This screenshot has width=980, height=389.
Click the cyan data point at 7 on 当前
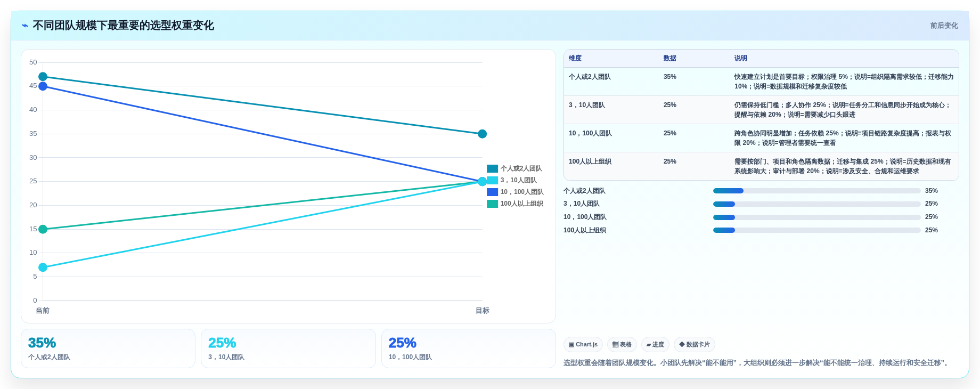(43, 268)
